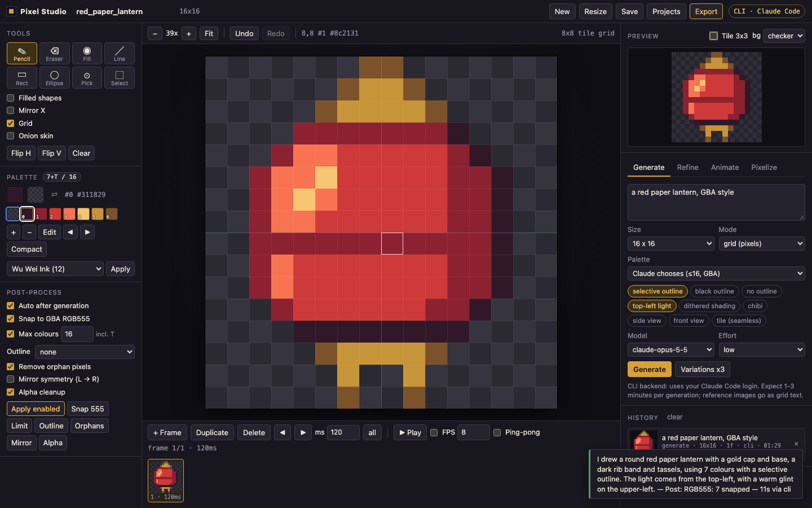Open the Outline dropdown set to none

85,352
